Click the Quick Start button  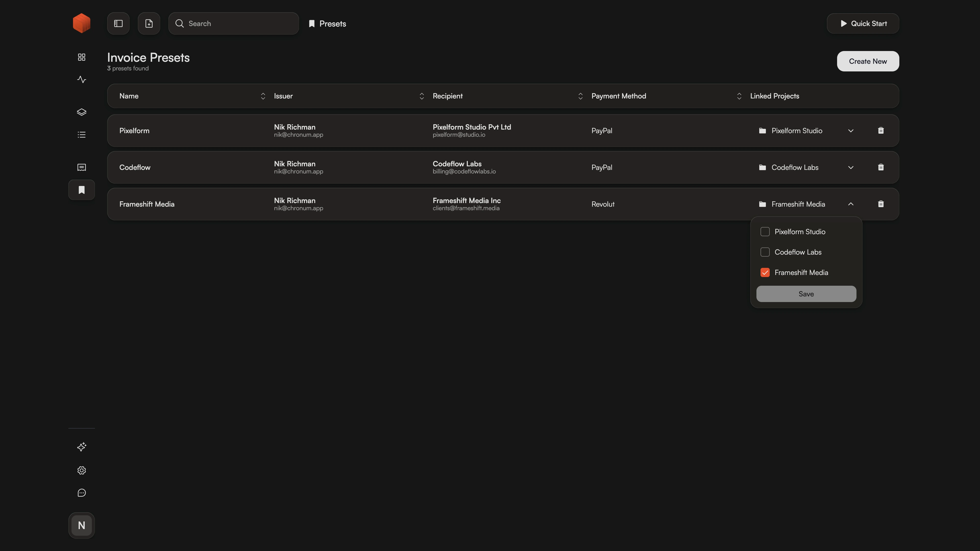[862, 23]
